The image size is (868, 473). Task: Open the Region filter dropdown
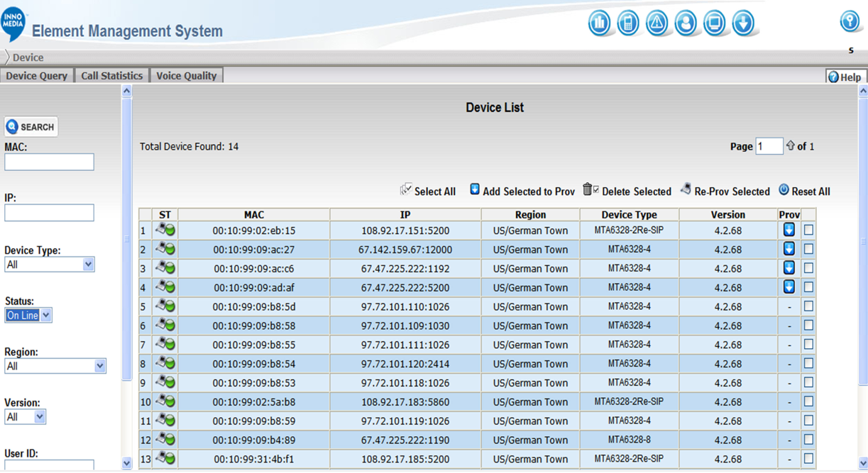point(55,366)
